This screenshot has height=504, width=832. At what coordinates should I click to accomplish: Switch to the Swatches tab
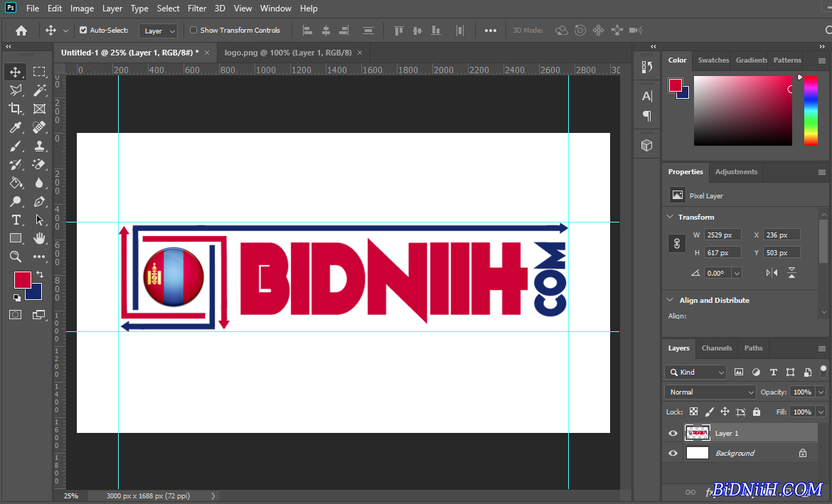coord(713,60)
